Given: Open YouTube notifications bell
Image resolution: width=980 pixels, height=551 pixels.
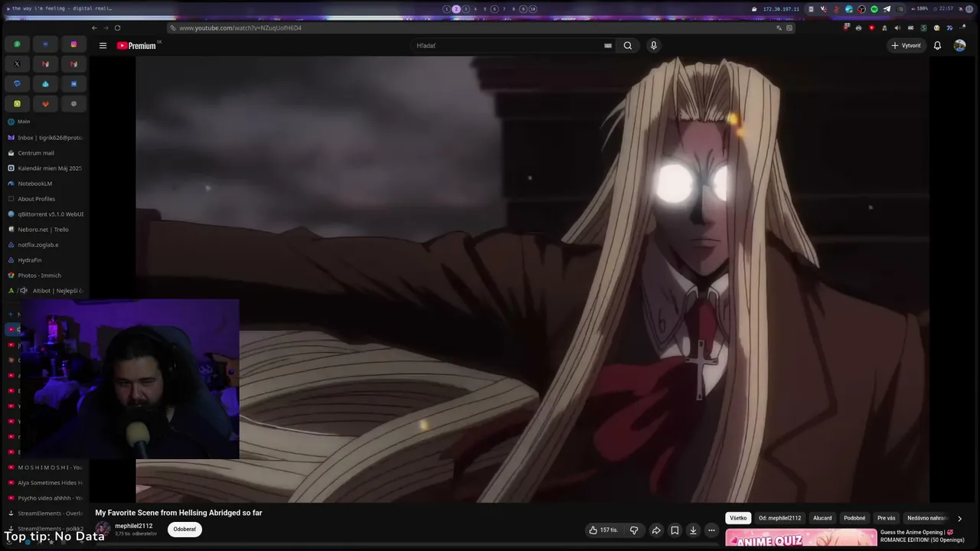Looking at the screenshot, I should point(937,46).
